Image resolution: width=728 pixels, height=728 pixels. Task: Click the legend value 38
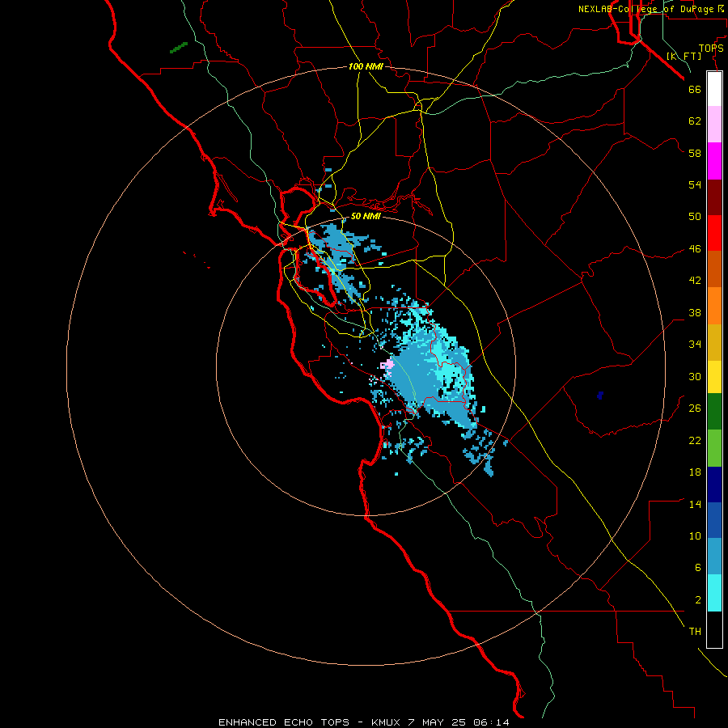(x=695, y=313)
